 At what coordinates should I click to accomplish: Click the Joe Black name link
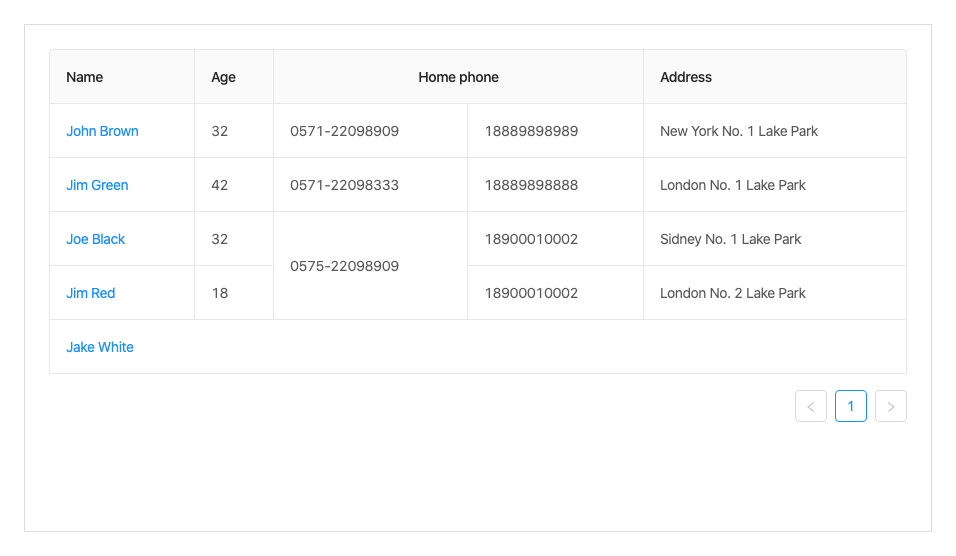click(96, 239)
